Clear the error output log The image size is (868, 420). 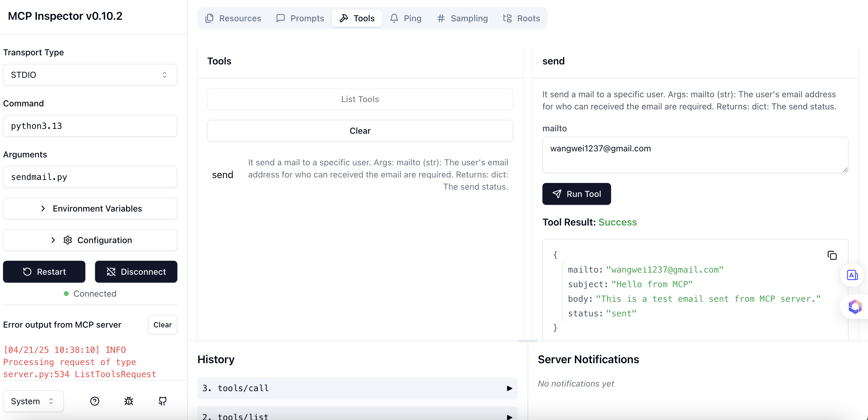(162, 325)
